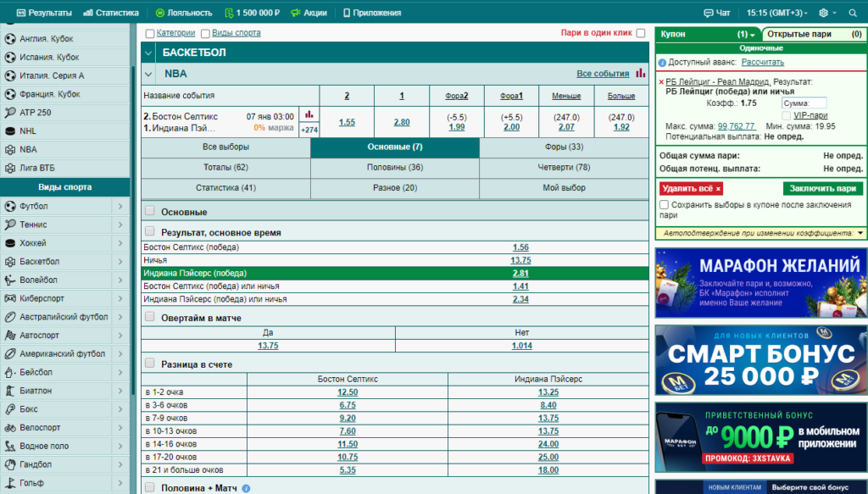Image resolution: width=868 pixels, height=494 pixels.
Task: Select Лига ВТБ basketball icon
Action: 10,168
